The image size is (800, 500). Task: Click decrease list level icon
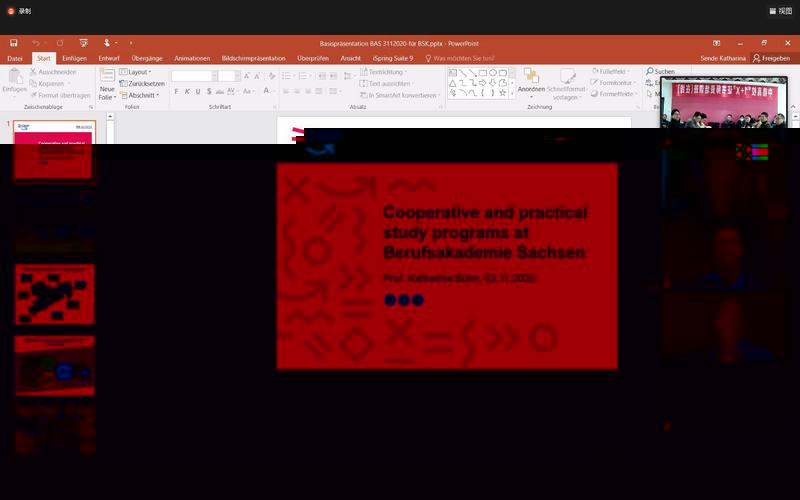click(322, 76)
